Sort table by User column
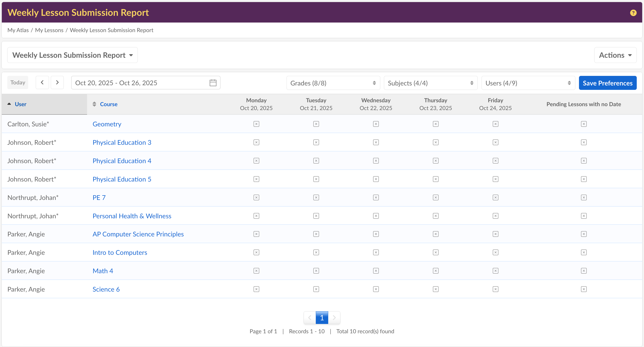The height and width of the screenshot is (347, 644). [x=20, y=104]
